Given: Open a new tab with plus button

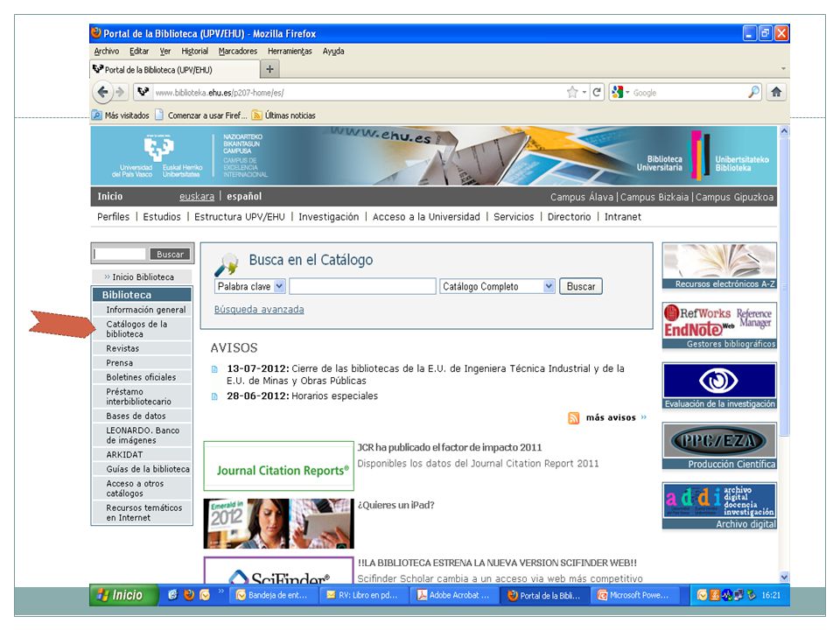Looking at the screenshot, I should click(x=270, y=69).
